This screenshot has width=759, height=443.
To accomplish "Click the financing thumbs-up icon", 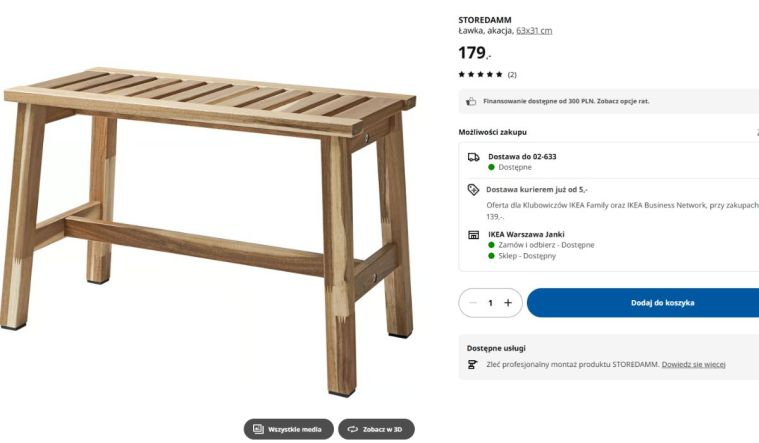I will [x=471, y=101].
